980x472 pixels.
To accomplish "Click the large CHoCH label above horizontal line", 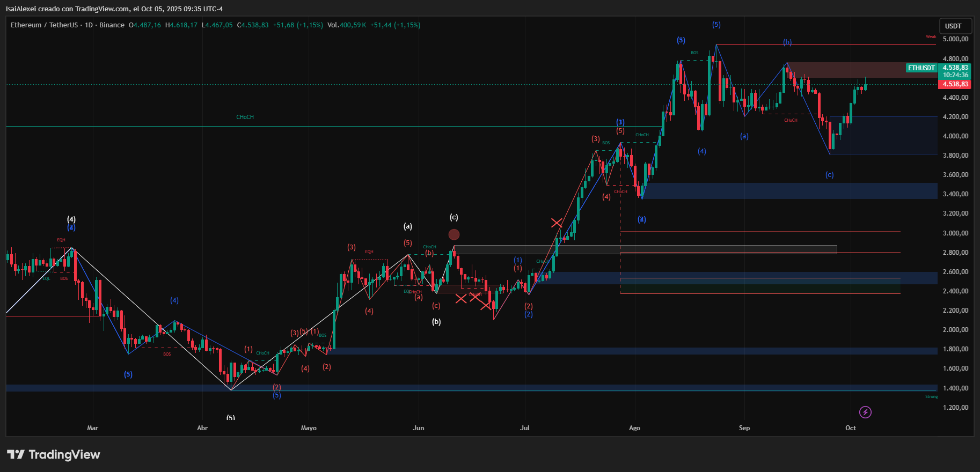I will [245, 117].
